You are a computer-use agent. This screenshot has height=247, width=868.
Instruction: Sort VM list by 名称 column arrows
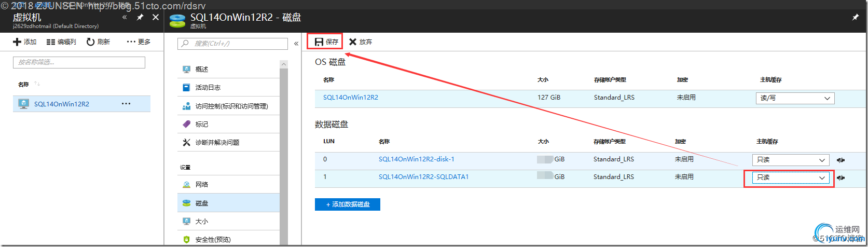click(x=37, y=84)
